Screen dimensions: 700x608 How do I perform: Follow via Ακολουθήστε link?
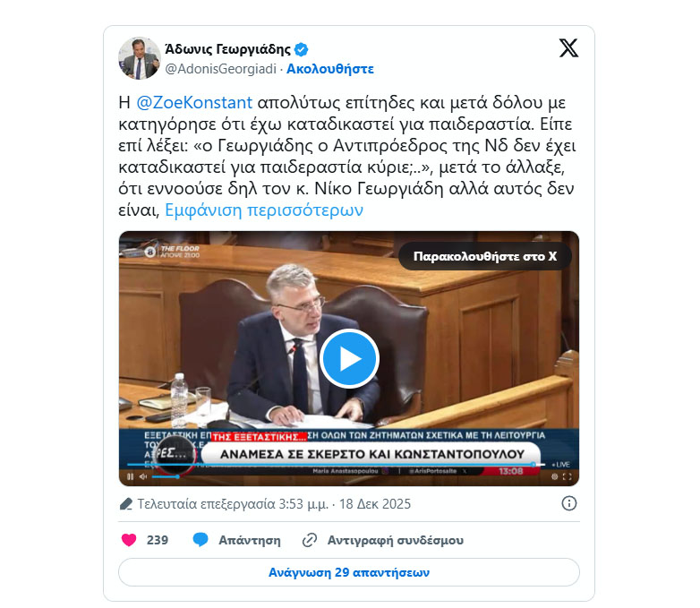coord(330,69)
